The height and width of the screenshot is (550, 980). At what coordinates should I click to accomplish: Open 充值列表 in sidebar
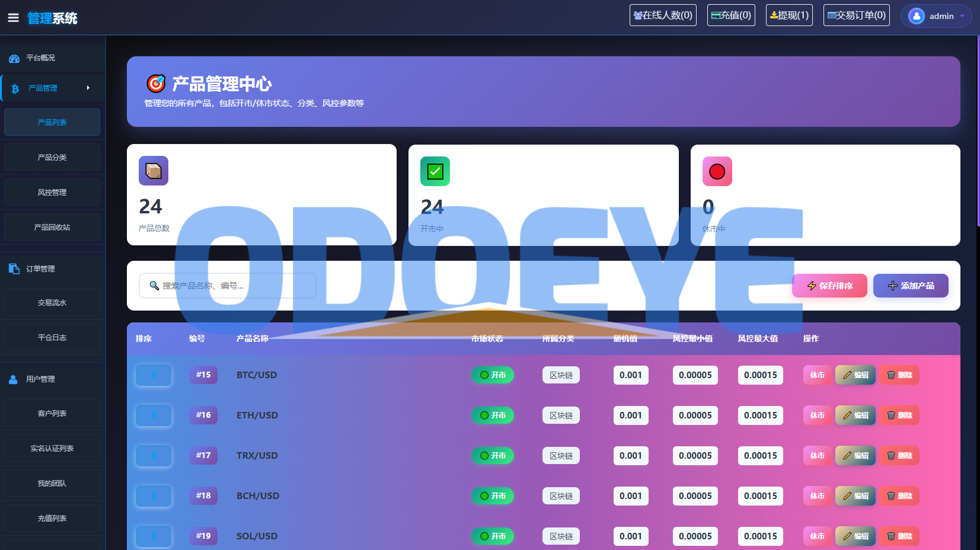[x=52, y=518]
